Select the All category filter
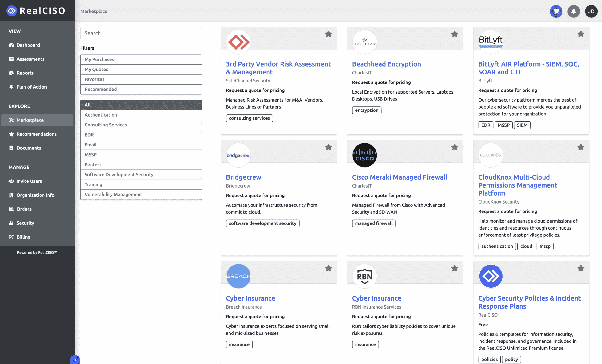The image size is (602, 364). (141, 105)
